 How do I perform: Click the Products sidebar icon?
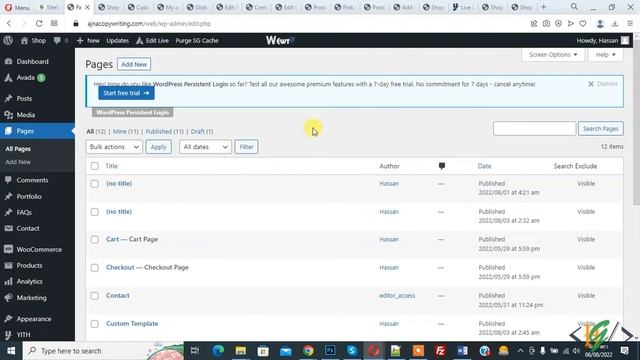pos(9,265)
